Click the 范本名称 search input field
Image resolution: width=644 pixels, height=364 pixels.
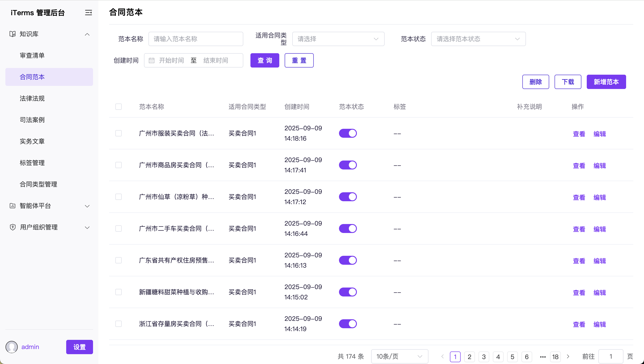tap(195, 39)
